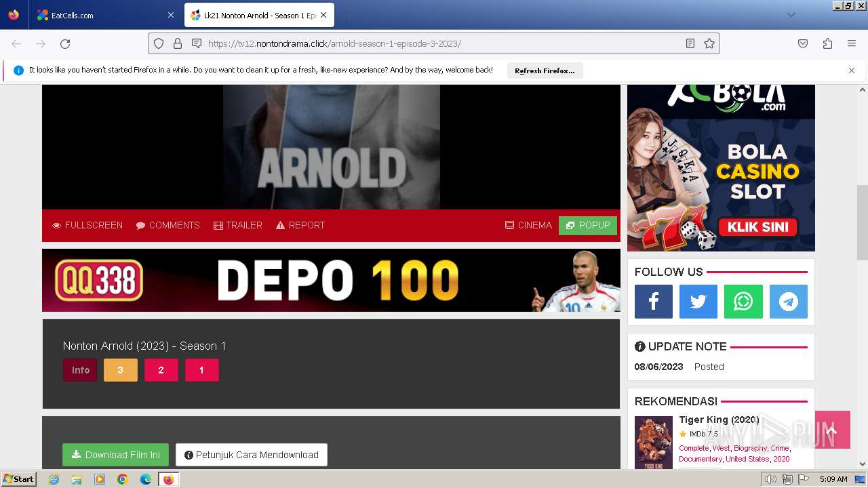Click the pink scroll-to-top arrow button

[833, 430]
